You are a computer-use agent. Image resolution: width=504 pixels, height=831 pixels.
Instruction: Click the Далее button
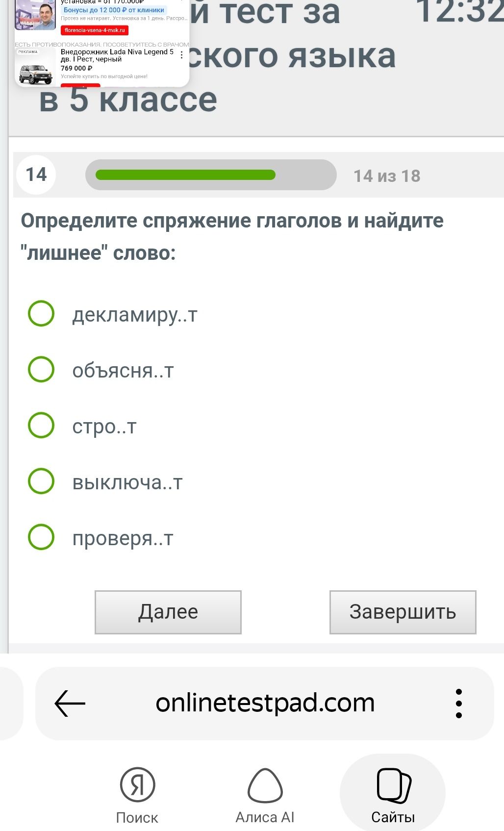pyautogui.click(x=168, y=612)
